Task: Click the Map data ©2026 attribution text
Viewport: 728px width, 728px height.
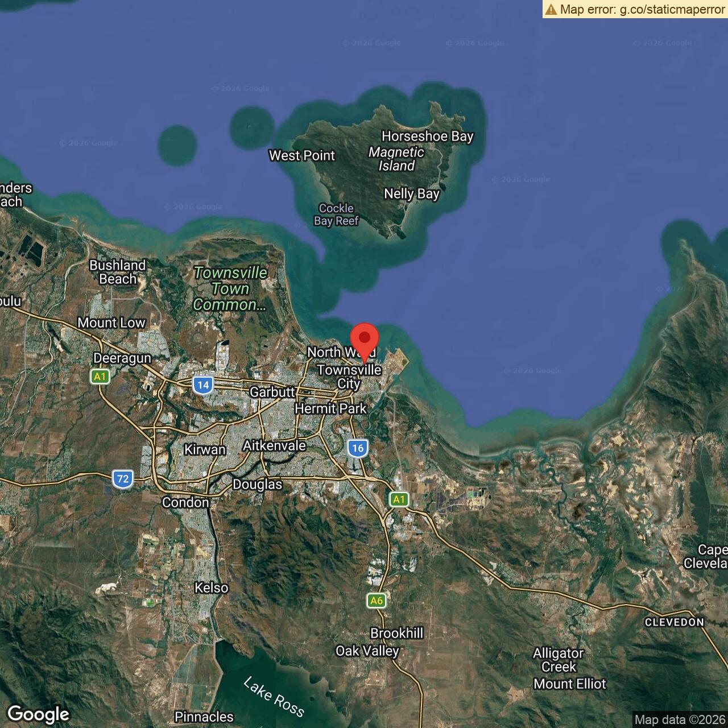Action: [680, 719]
